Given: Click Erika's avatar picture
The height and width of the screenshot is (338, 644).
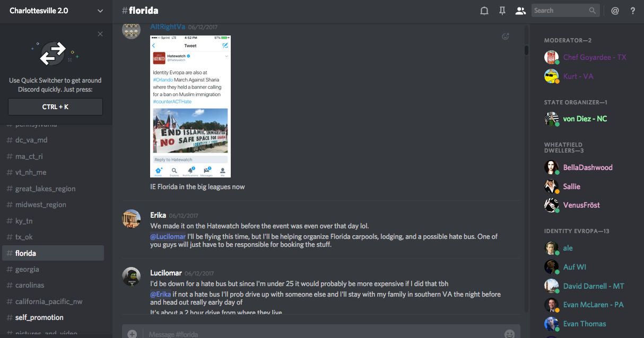Looking at the screenshot, I should coord(132,219).
